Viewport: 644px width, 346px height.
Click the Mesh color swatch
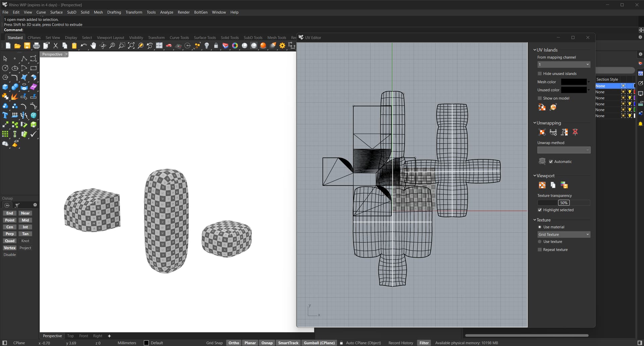click(574, 82)
